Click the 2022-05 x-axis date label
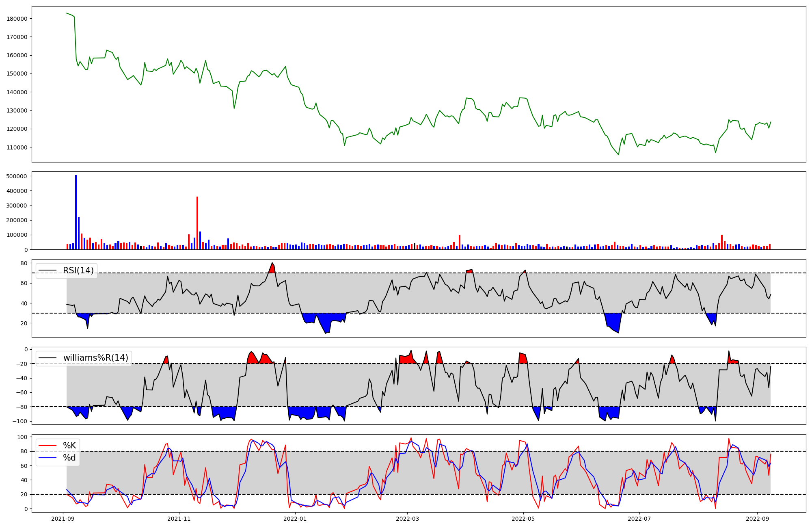 pyautogui.click(x=523, y=519)
